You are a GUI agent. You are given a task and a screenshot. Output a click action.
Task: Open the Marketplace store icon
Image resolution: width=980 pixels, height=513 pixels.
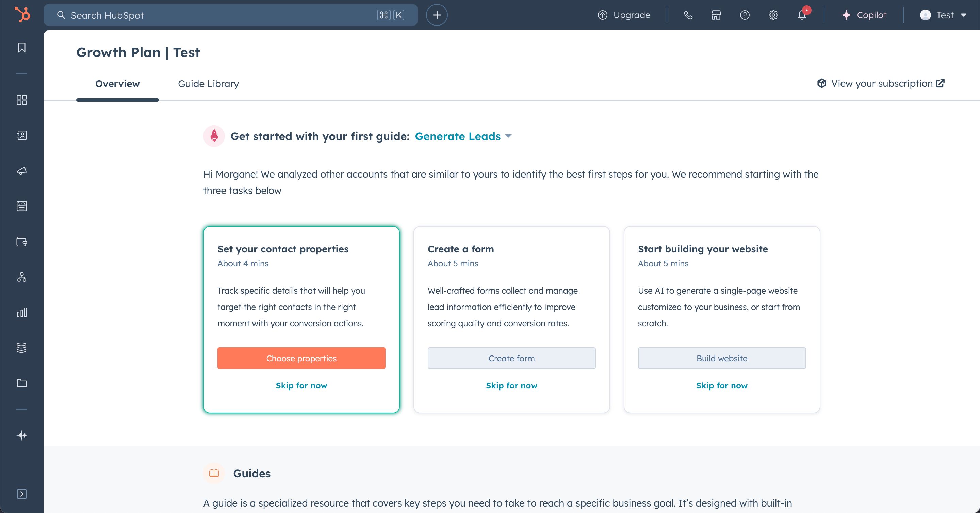tap(716, 15)
